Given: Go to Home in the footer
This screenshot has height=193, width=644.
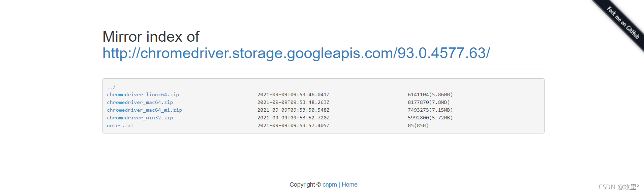Looking at the screenshot, I should point(349,185).
